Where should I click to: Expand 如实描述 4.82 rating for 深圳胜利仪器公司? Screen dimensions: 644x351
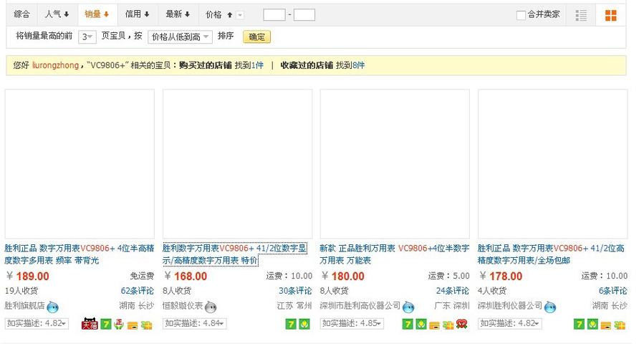coord(510,324)
